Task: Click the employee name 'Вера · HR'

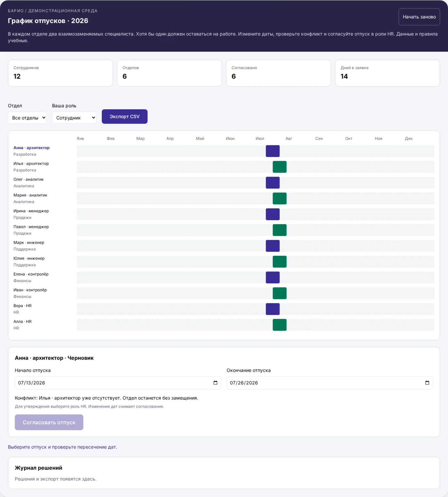Action: [x=22, y=306]
